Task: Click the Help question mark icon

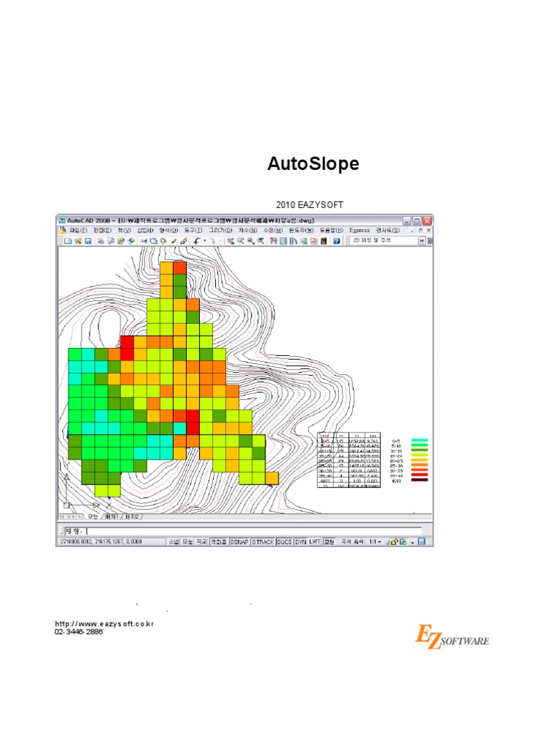Action: pyautogui.click(x=336, y=241)
